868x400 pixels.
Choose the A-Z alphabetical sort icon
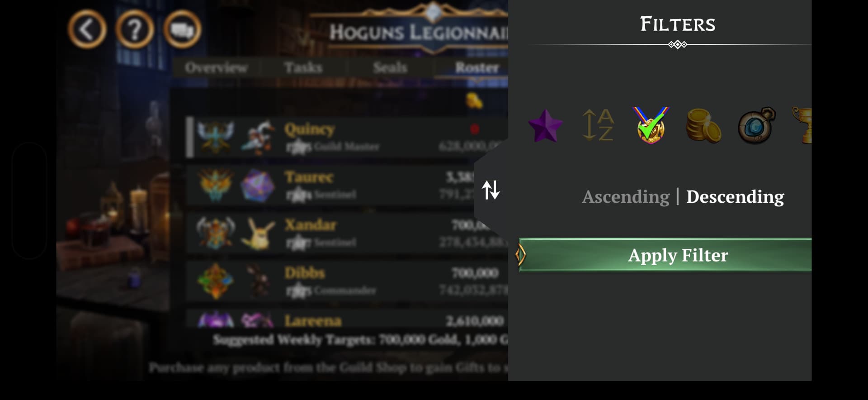pyautogui.click(x=598, y=125)
